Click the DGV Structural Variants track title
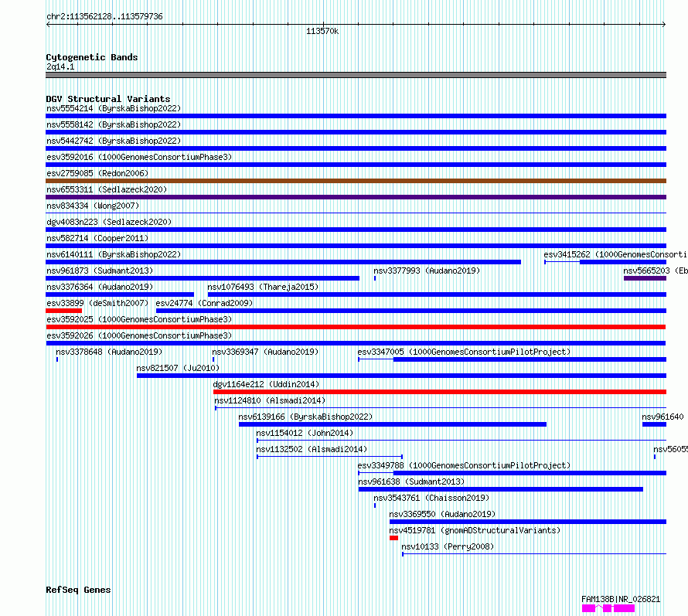The height and width of the screenshot is (616, 688). tap(108, 99)
